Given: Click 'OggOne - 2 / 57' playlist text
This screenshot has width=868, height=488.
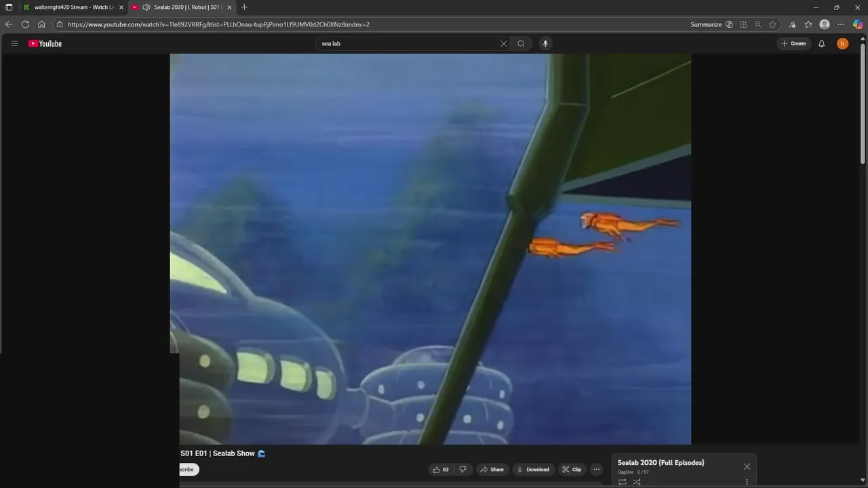Looking at the screenshot, I should 633,472.
